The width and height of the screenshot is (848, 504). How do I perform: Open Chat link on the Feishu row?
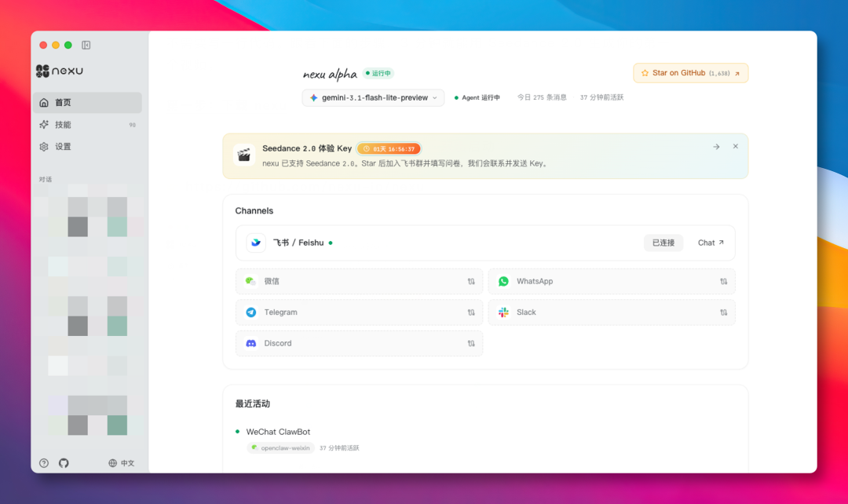(709, 243)
